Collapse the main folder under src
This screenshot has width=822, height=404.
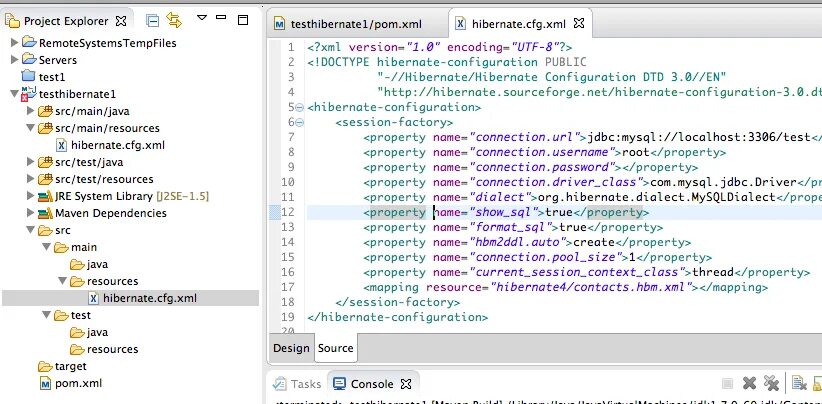coord(46,247)
